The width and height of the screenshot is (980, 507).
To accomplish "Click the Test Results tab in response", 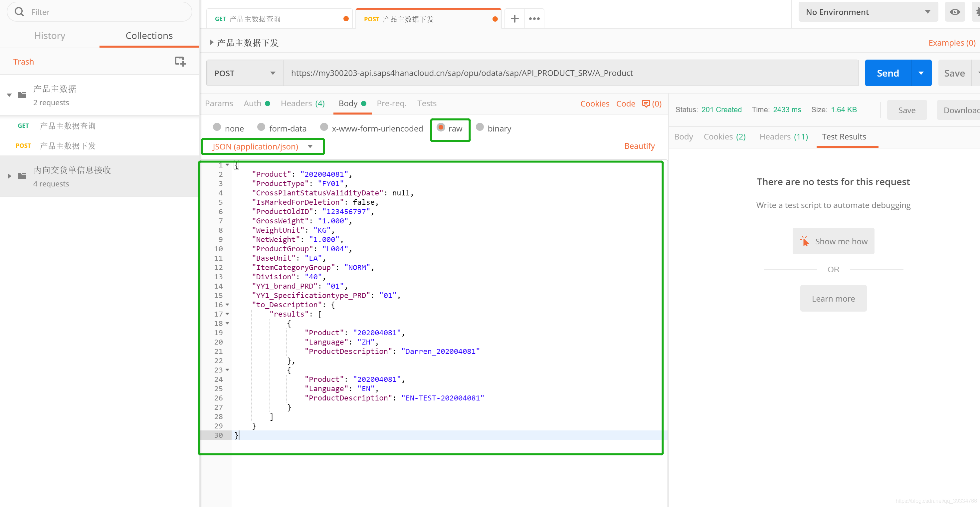I will (x=845, y=136).
